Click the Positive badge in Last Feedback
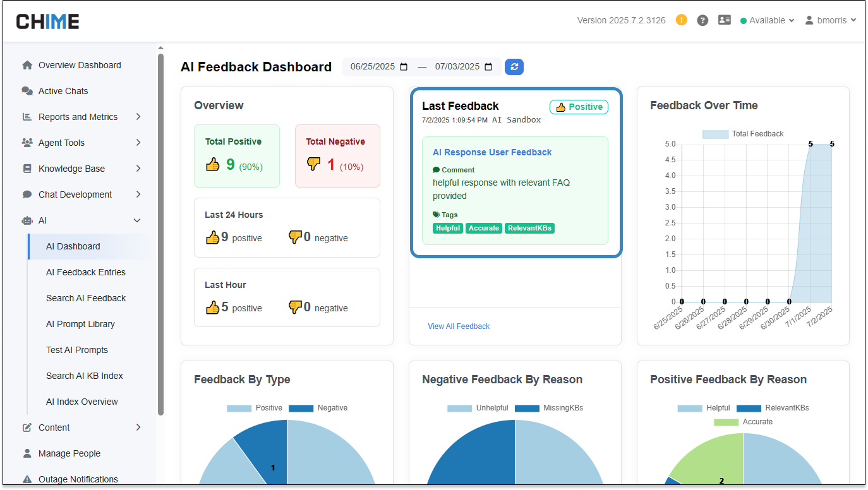Viewport: 868px width, 490px height. point(579,107)
